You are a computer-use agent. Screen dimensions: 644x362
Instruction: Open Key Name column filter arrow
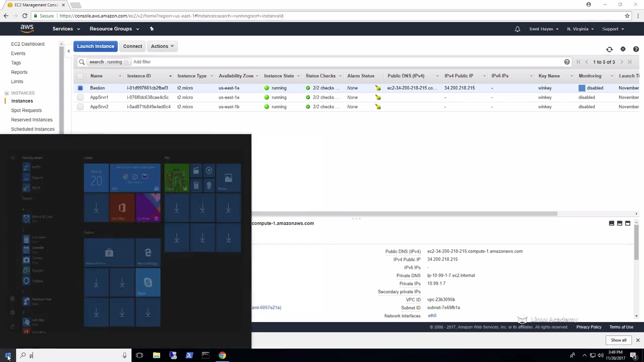tap(572, 76)
